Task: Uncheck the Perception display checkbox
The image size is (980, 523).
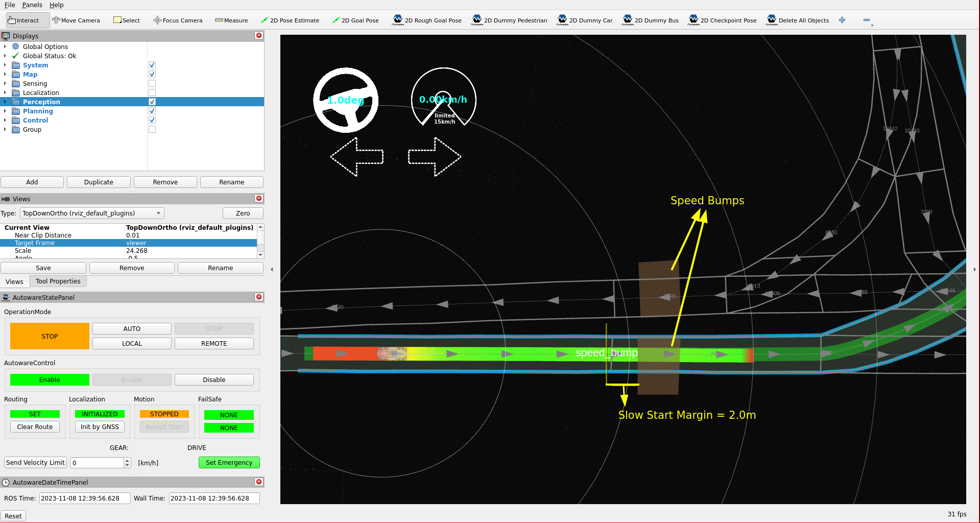Action: tap(152, 102)
